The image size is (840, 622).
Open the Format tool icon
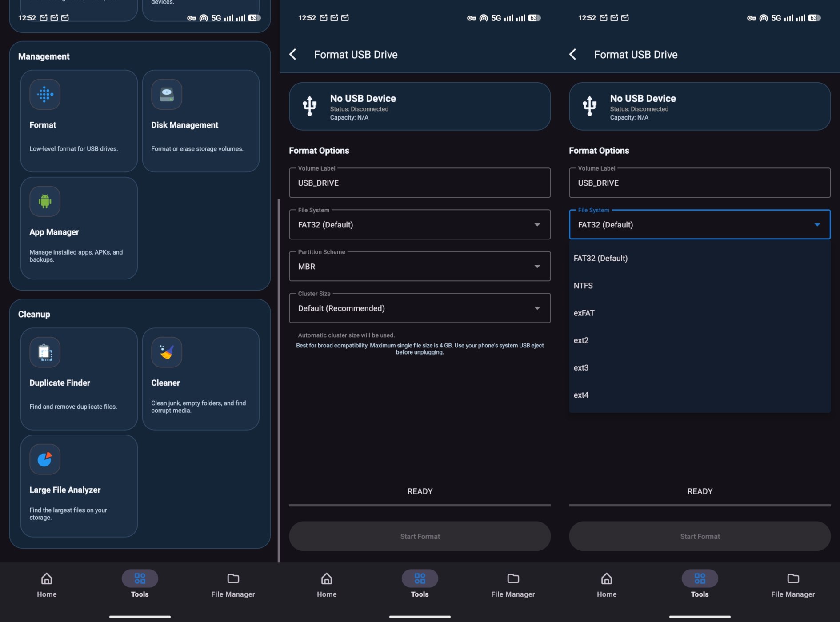[x=45, y=94]
